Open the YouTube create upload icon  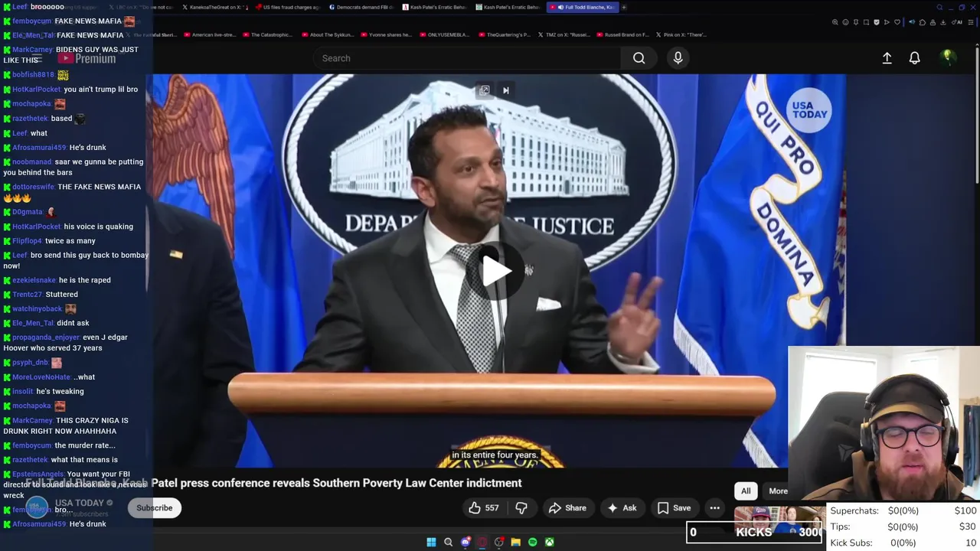[x=887, y=58]
